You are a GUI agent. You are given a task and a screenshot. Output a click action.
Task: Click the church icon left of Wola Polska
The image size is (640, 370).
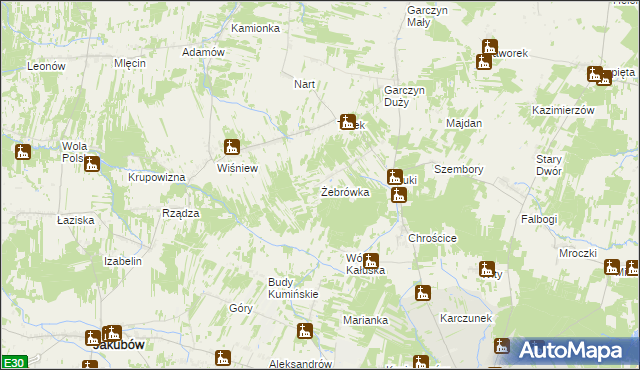[23, 152]
